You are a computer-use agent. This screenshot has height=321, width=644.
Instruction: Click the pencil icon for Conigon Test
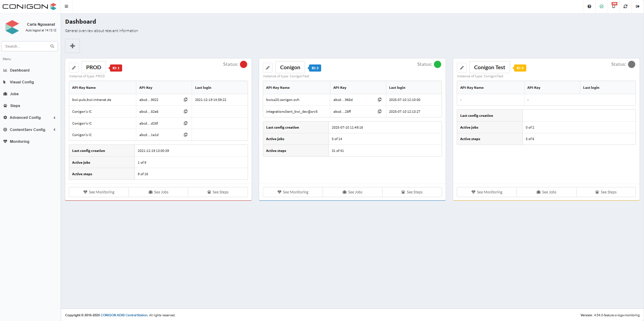tap(461, 68)
